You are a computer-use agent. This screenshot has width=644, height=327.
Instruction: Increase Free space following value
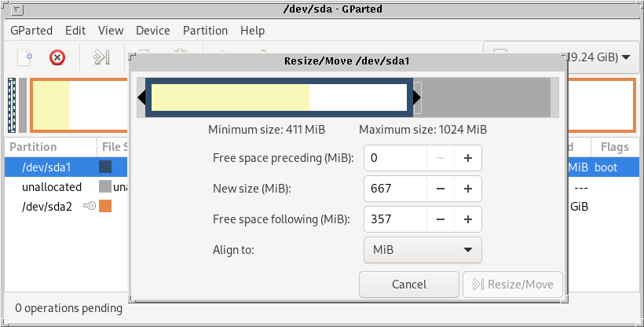point(468,219)
